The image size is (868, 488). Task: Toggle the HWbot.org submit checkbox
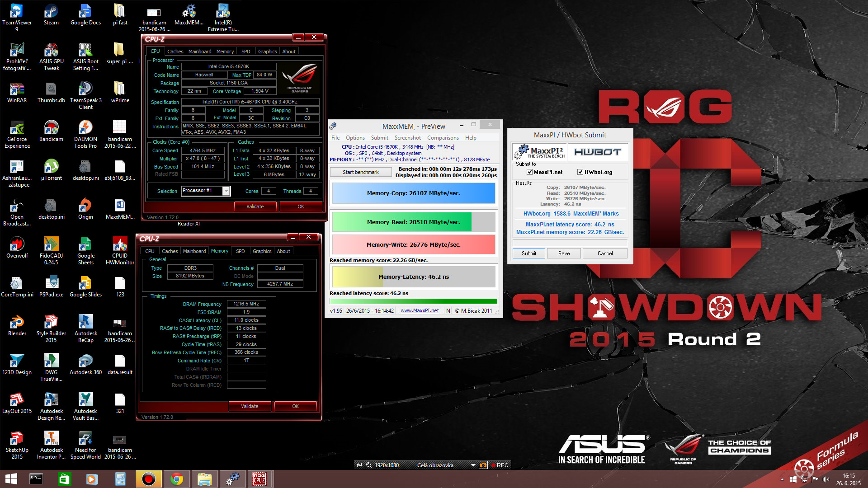coord(580,172)
